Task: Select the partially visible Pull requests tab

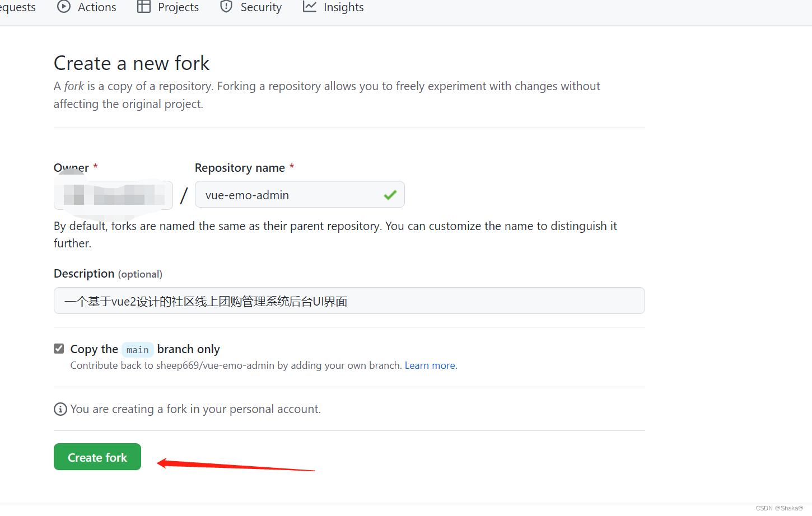Action: (18, 7)
